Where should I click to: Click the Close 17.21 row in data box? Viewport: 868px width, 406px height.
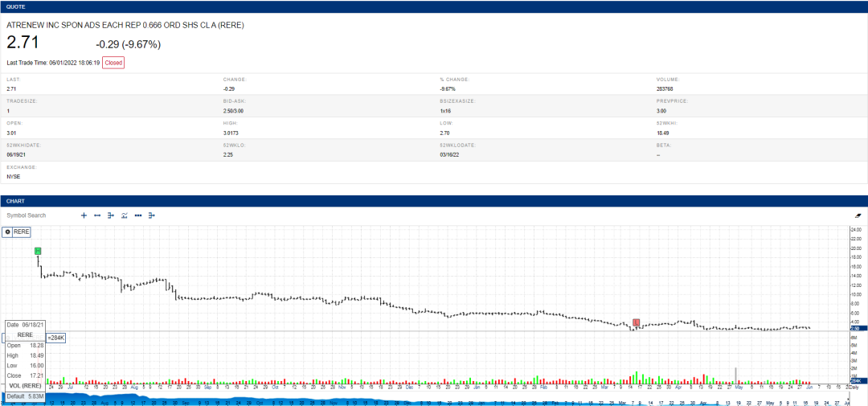click(x=26, y=375)
